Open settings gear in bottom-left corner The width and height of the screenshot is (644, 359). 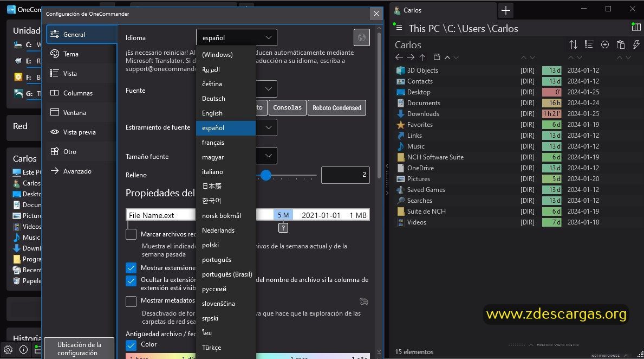8,350
